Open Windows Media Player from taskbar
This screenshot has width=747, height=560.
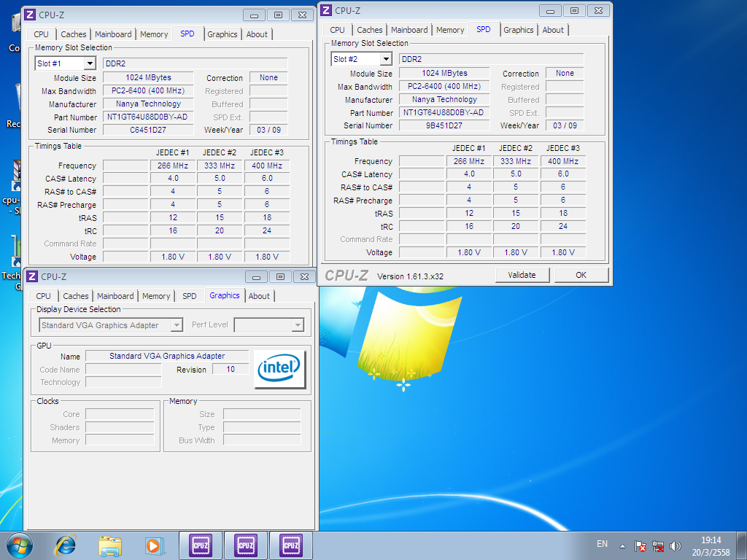click(155, 545)
